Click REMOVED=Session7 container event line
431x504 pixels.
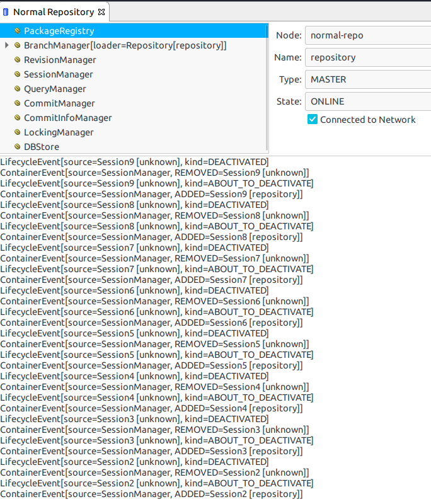click(154, 258)
